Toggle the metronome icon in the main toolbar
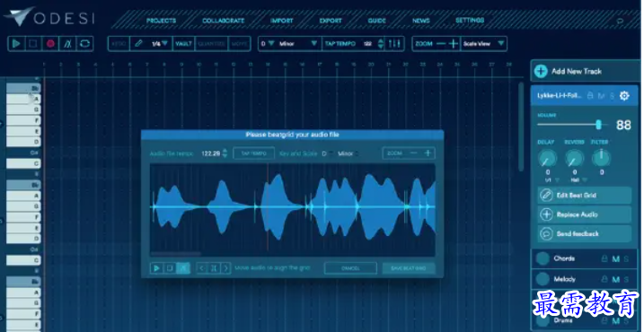 67,43
